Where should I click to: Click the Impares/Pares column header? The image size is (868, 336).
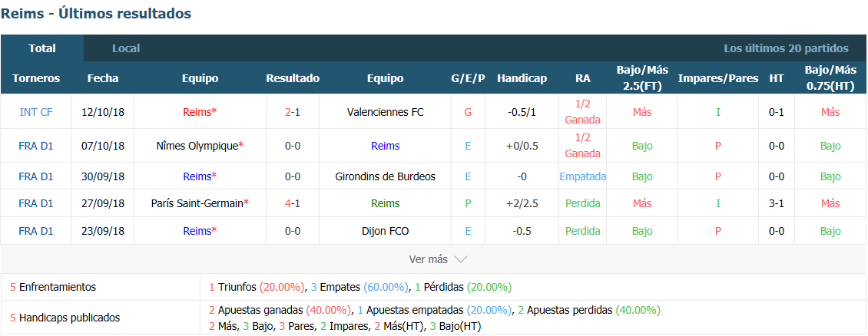click(718, 78)
